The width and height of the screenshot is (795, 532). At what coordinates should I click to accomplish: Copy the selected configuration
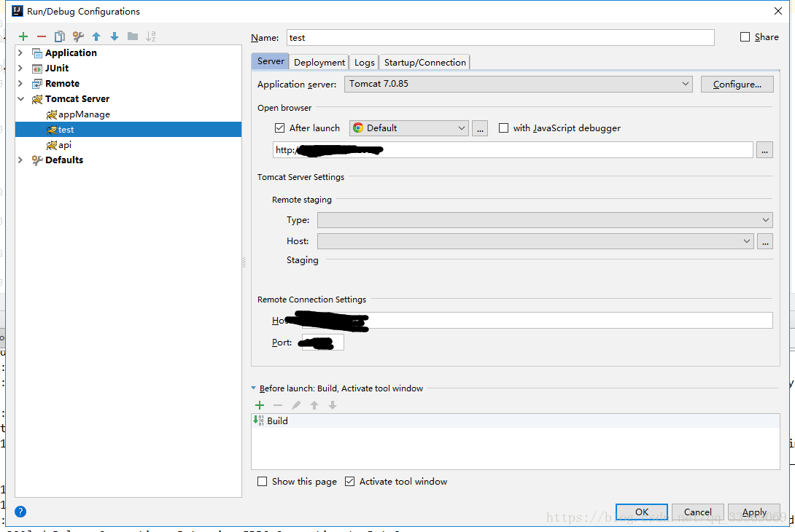tap(59, 36)
